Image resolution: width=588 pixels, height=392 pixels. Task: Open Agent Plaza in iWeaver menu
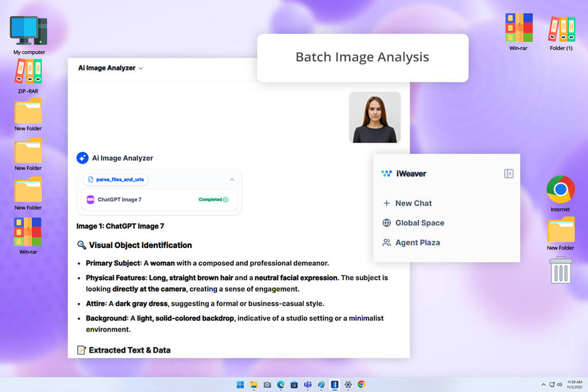[x=411, y=243]
